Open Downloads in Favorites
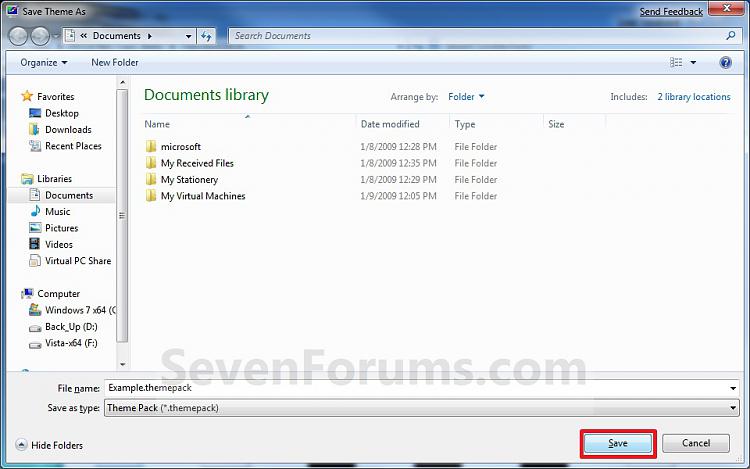The image size is (750, 469). pyautogui.click(x=68, y=130)
